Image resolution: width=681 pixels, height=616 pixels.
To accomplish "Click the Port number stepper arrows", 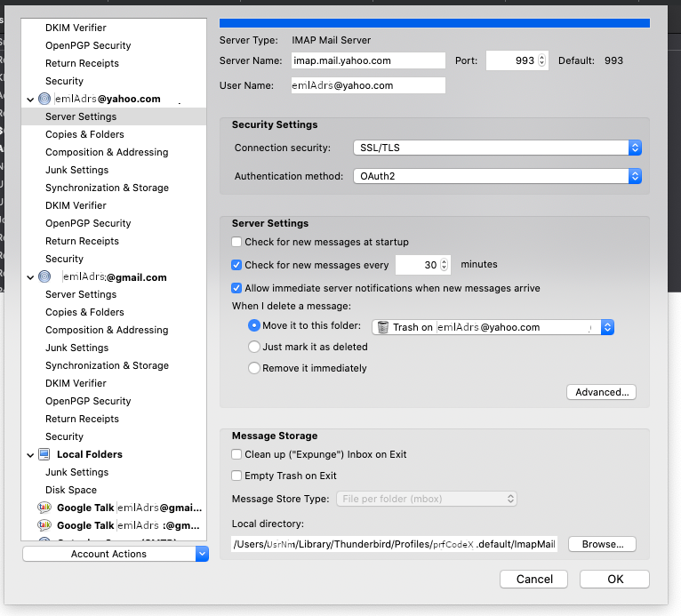I will (541, 60).
